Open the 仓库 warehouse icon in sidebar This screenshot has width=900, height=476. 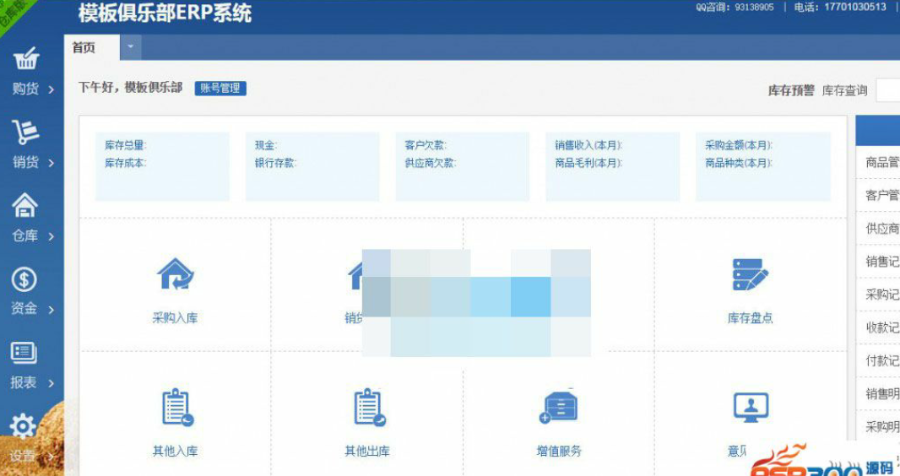25,206
